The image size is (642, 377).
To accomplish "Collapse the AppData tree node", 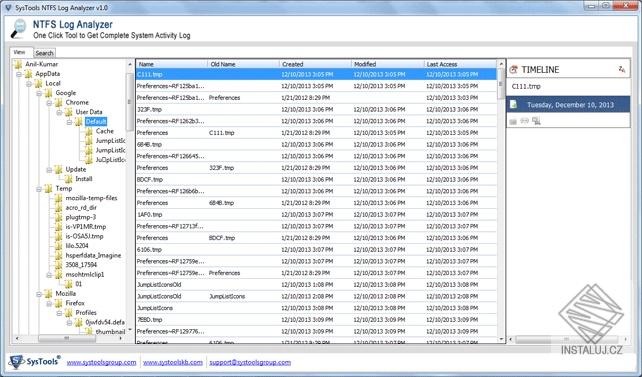I will pyautogui.click(x=19, y=74).
